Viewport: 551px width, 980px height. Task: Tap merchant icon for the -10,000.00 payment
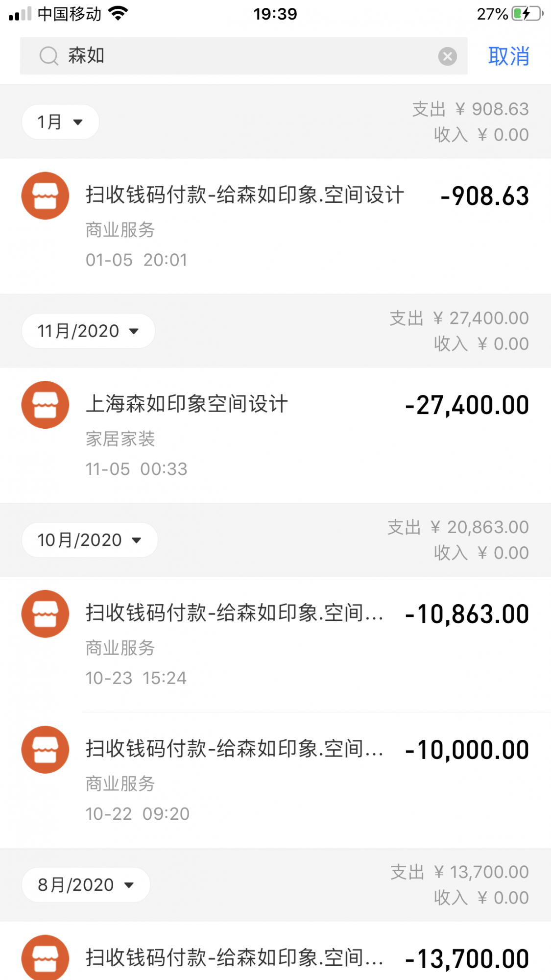(x=45, y=750)
